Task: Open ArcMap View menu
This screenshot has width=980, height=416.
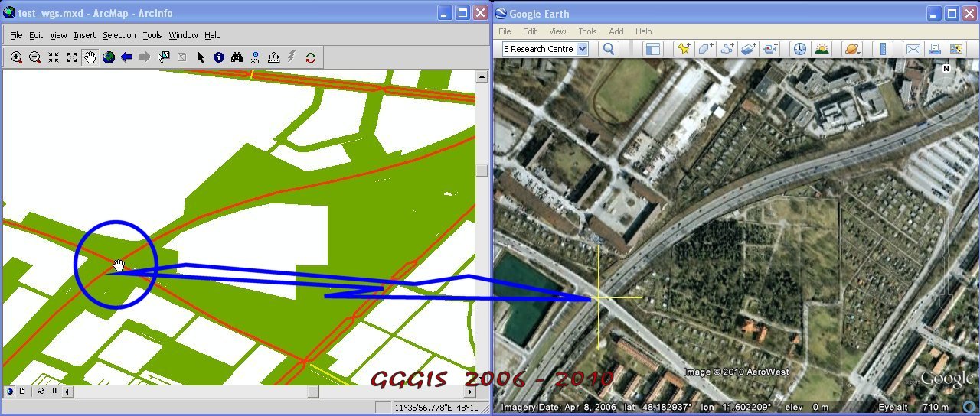Action: (59, 35)
